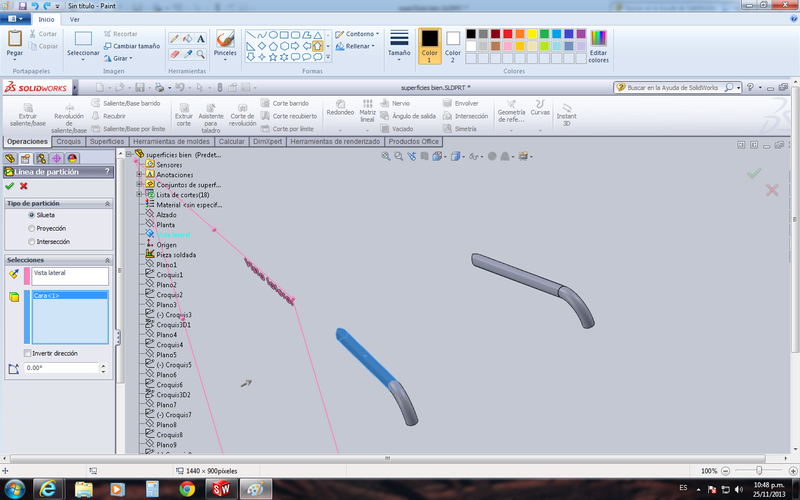Switch to Herramientas de moldes tab

coord(171,141)
